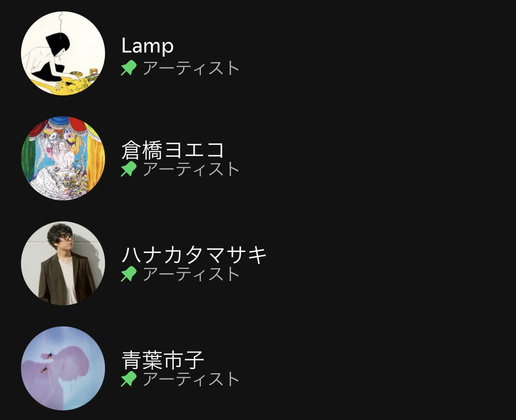
Task: Click the アーティスト label beneath 青葉市子
Action: pos(191,379)
